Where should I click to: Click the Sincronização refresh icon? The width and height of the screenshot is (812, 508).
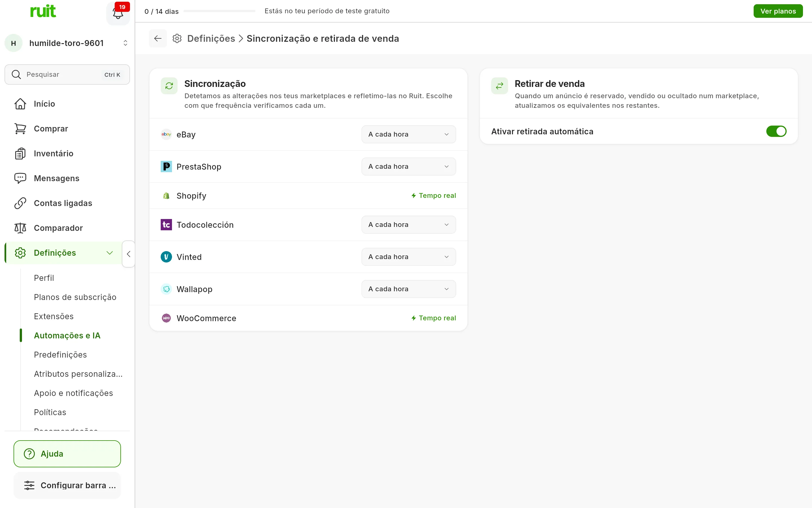[x=169, y=86]
